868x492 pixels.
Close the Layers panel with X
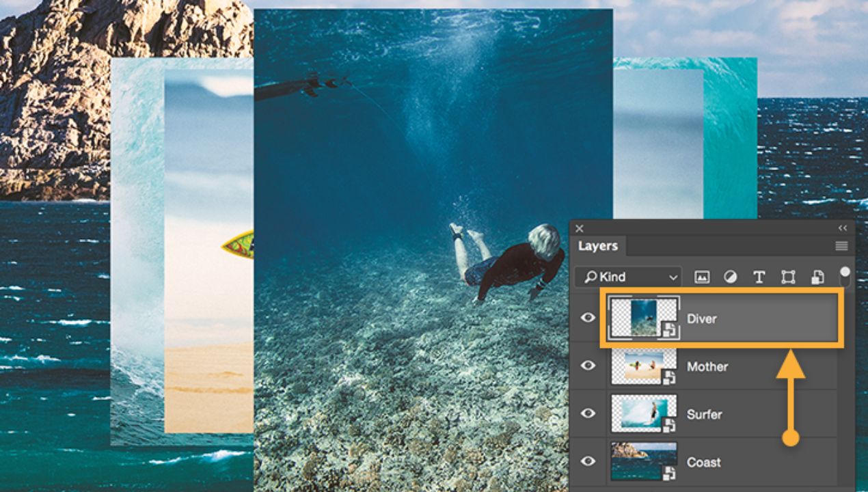tap(580, 229)
